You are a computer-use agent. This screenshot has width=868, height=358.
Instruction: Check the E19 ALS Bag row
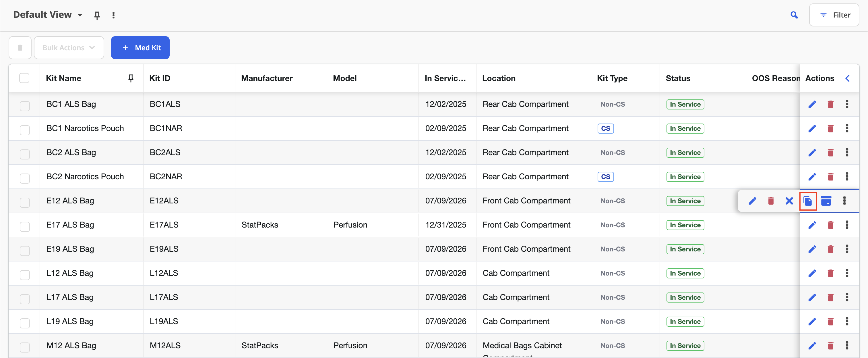[x=25, y=251]
